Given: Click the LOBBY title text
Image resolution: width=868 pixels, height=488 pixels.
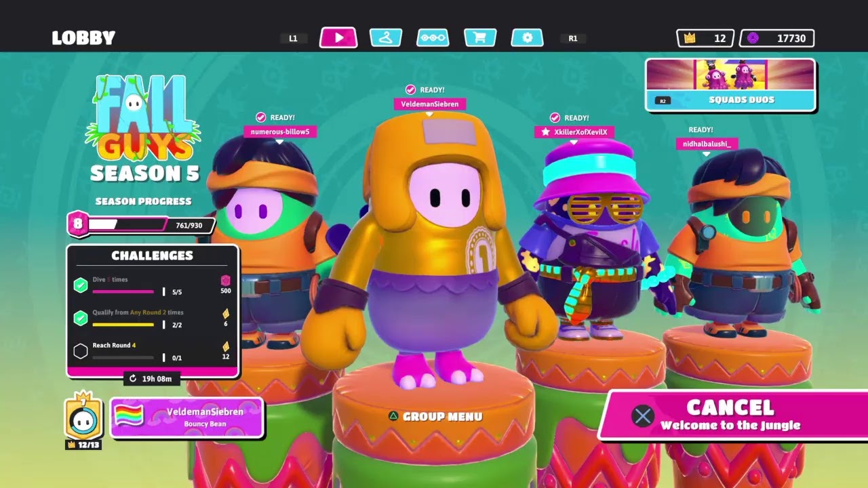Looking at the screenshot, I should 83,38.
